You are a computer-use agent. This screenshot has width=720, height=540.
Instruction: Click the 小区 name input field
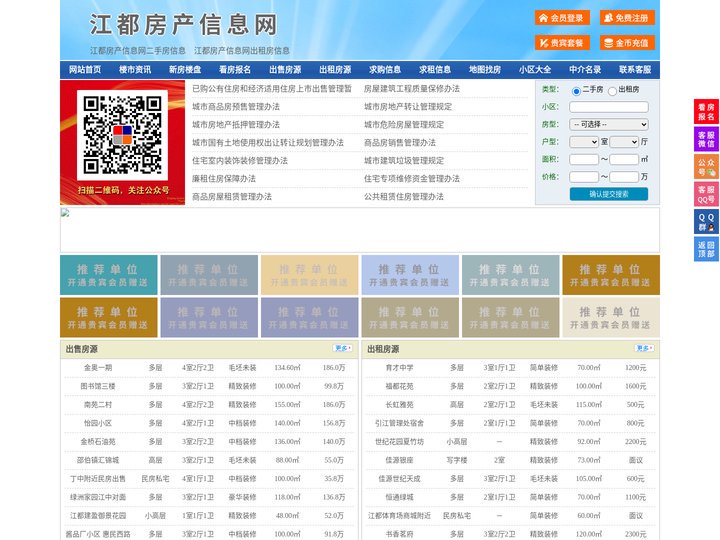[x=609, y=107]
